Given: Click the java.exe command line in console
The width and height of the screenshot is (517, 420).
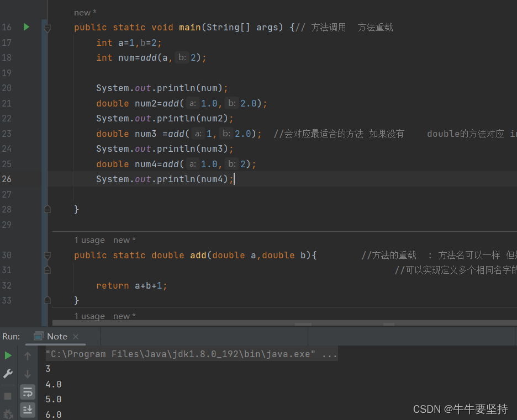Looking at the screenshot, I should [x=191, y=354].
